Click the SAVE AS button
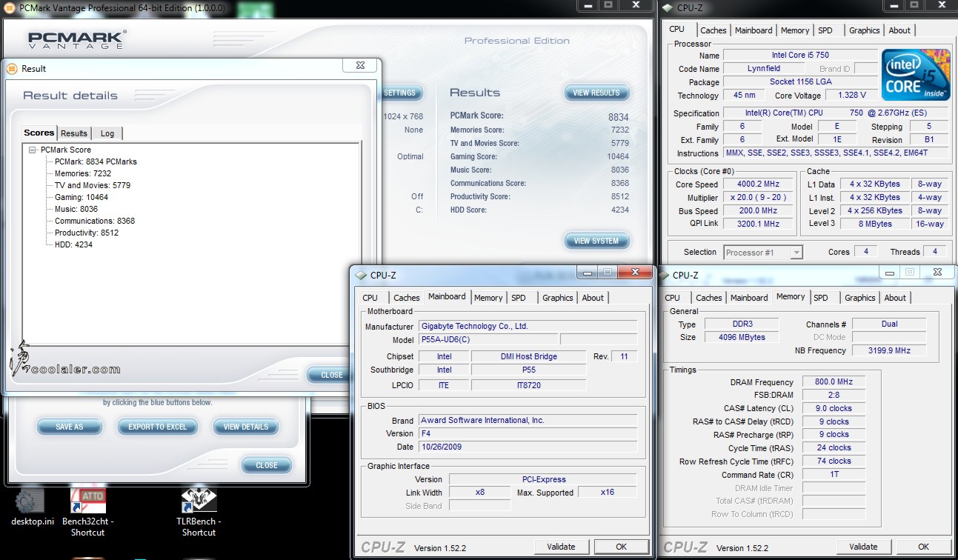The width and height of the screenshot is (958, 560). click(69, 427)
